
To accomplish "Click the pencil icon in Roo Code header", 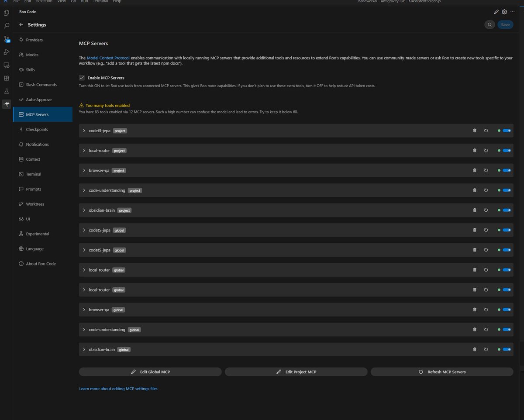I will (x=496, y=12).
